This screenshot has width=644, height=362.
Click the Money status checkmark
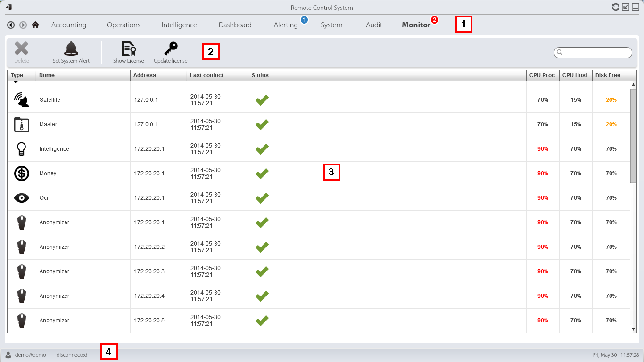262,173
